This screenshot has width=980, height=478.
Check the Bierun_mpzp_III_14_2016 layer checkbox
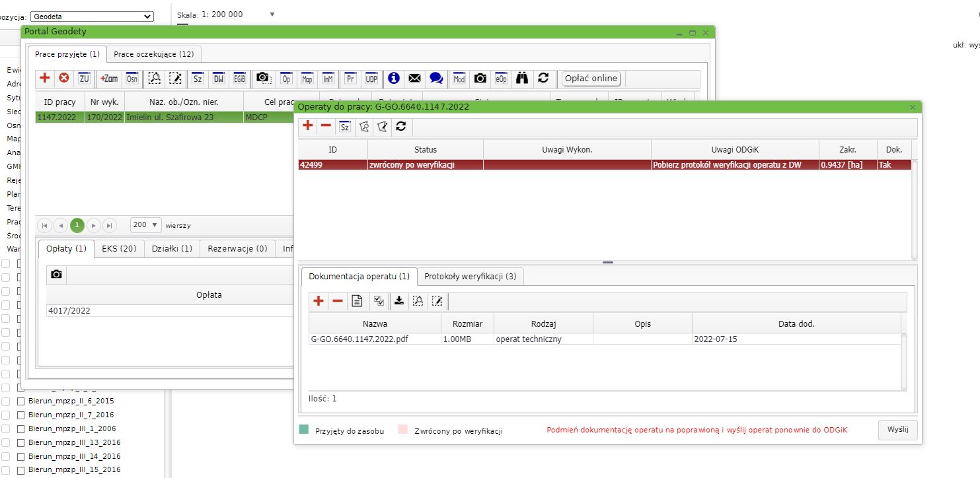tap(20, 456)
